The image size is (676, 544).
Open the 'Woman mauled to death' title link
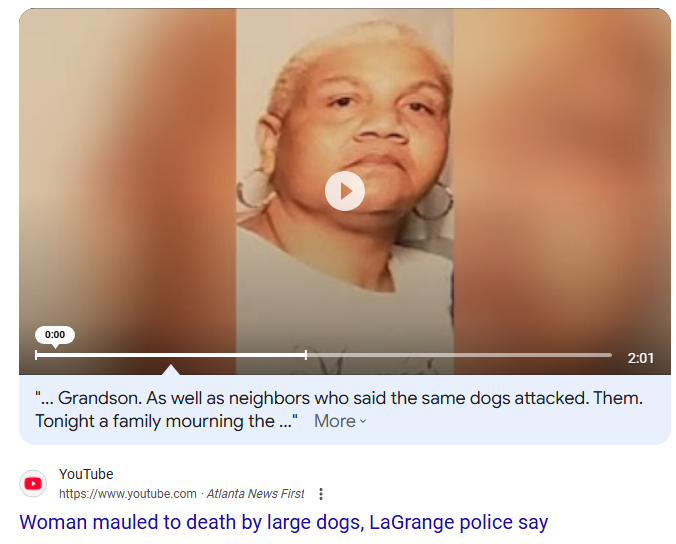tap(284, 522)
